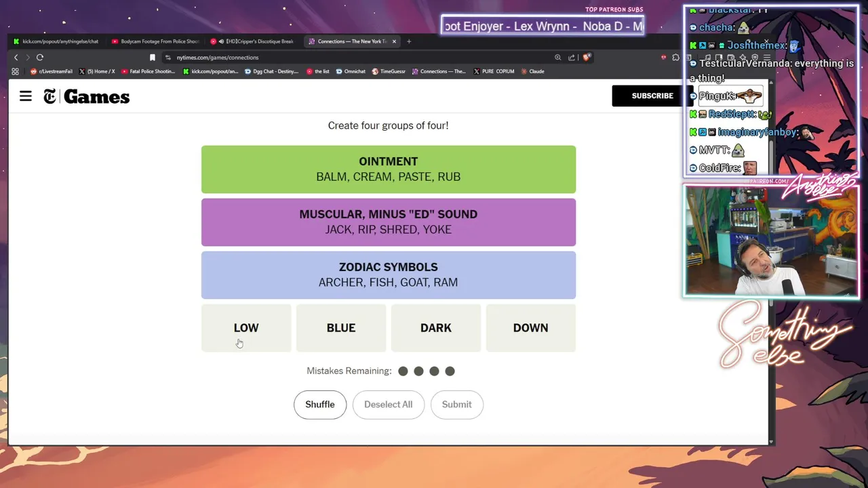868x488 pixels.
Task: Click chat username MVTT
Action: tap(713, 150)
